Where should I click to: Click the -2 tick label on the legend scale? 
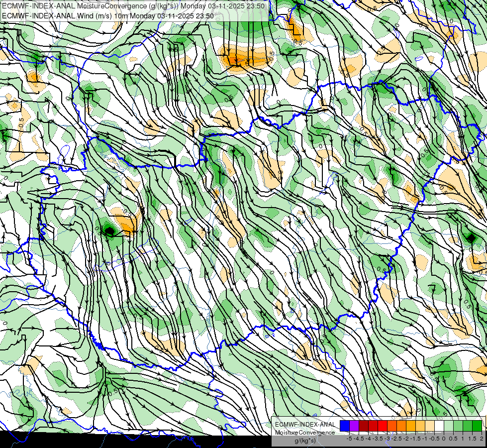click(x=406, y=439)
